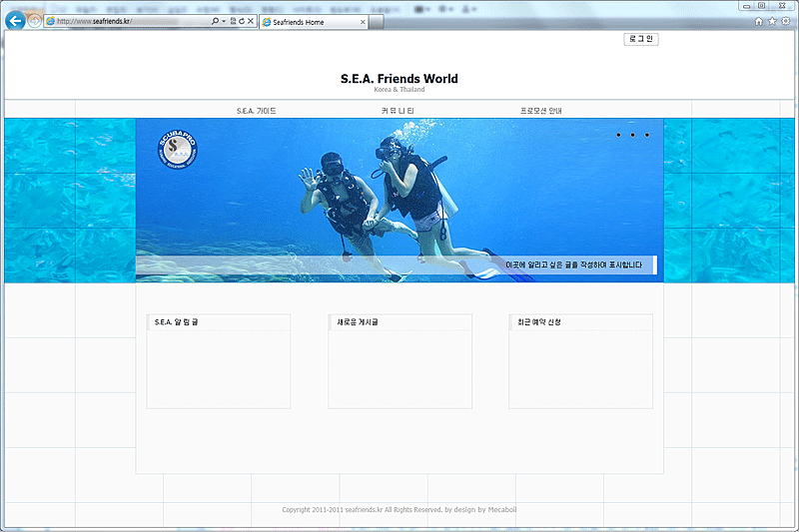The width and height of the screenshot is (799, 532).
Task: Close the Seafriends Home tab
Action: click(x=363, y=22)
